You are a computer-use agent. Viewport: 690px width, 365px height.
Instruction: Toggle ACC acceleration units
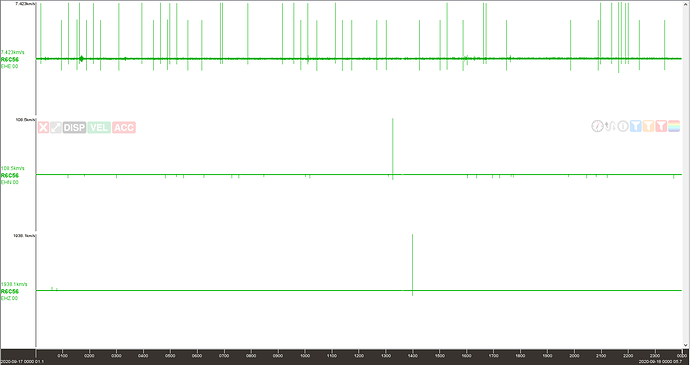[x=124, y=128]
